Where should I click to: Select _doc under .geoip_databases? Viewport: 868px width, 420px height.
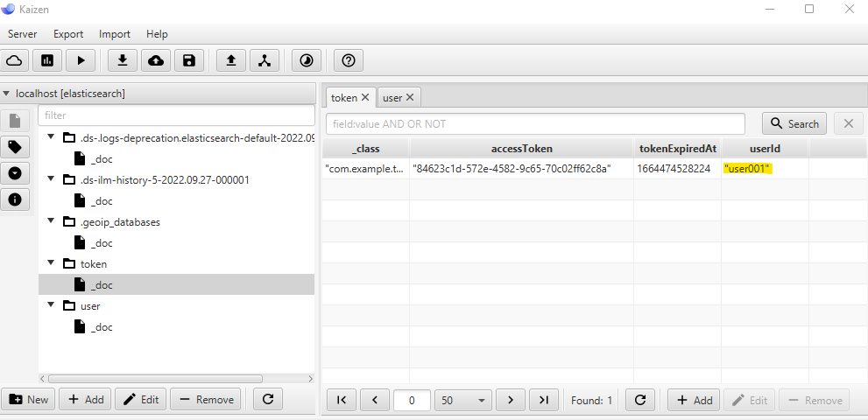pyautogui.click(x=102, y=243)
